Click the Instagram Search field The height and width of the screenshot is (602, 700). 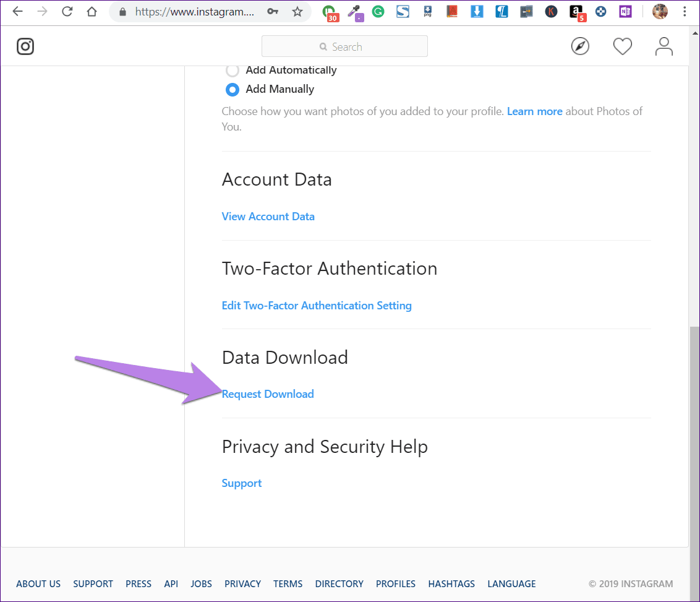(344, 46)
